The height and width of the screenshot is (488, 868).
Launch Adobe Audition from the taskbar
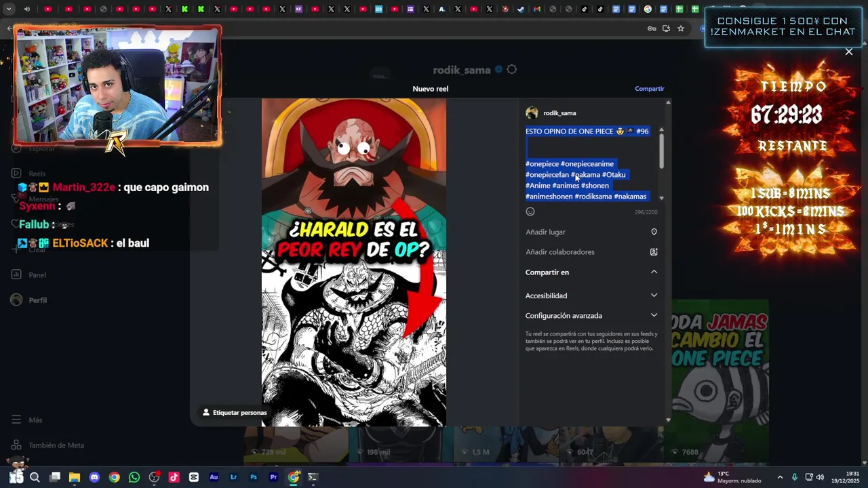pos(214,477)
